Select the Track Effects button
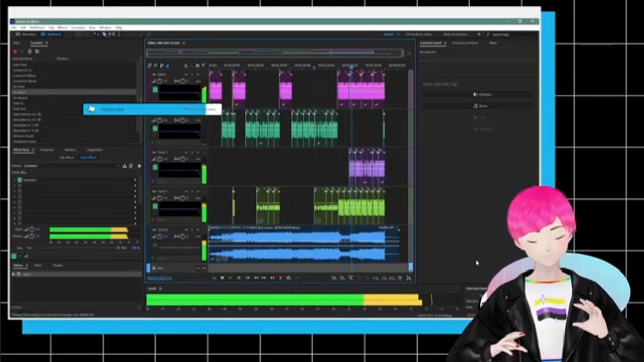The image size is (644, 362). click(89, 157)
